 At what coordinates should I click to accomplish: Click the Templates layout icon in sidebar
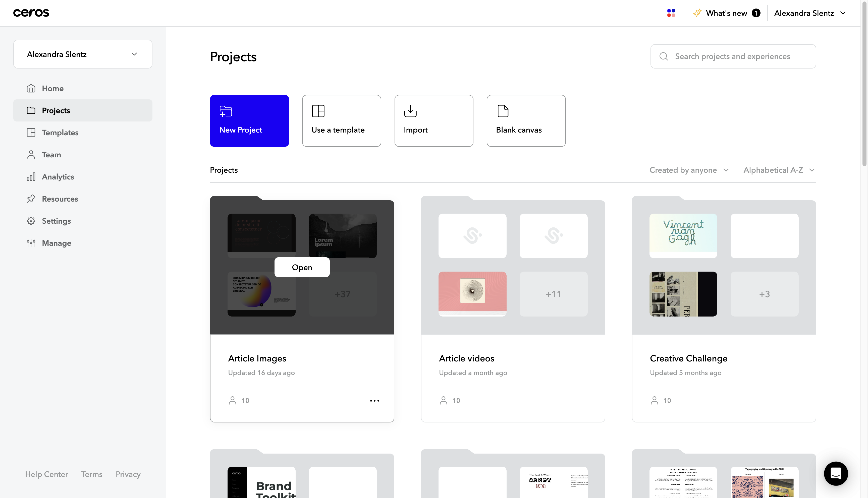click(31, 132)
